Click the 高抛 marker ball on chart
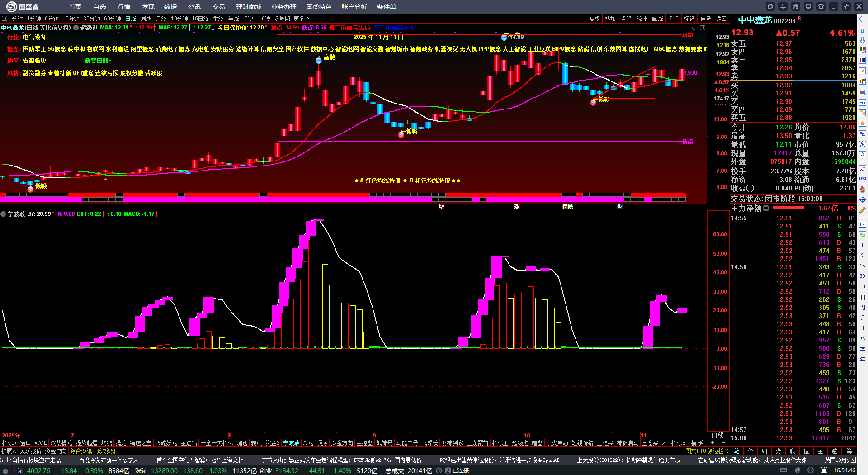The width and height of the screenshot is (868, 475). click(x=319, y=61)
